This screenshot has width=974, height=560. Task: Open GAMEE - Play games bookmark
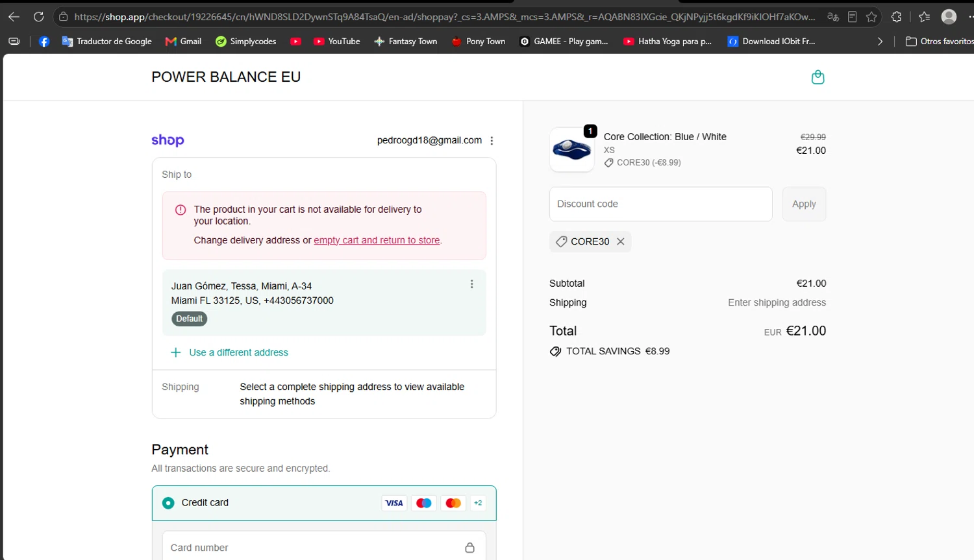click(x=564, y=42)
